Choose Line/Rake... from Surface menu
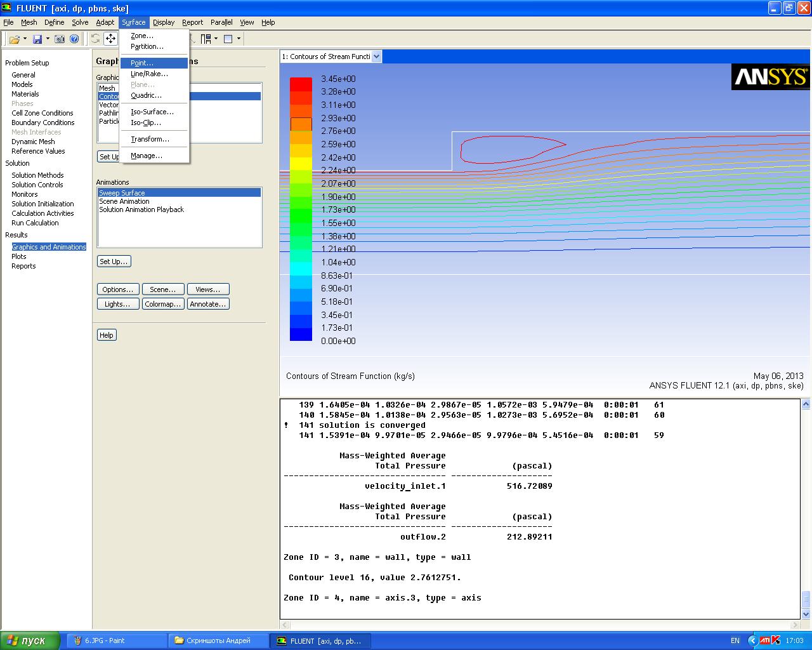 (x=154, y=74)
